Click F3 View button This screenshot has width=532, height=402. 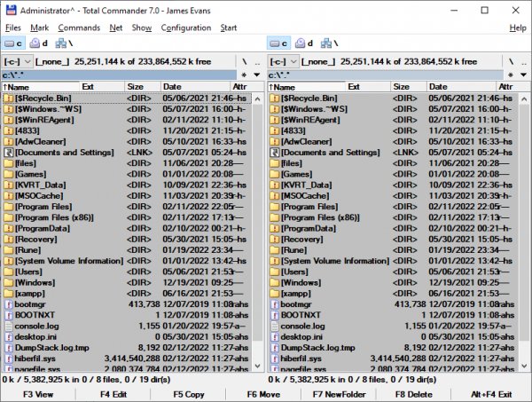(38, 395)
